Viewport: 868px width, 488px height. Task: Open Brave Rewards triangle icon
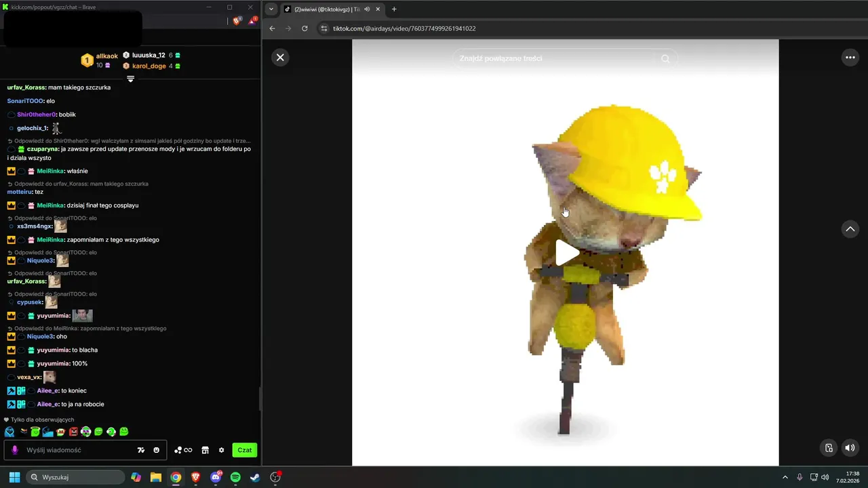pos(252,21)
